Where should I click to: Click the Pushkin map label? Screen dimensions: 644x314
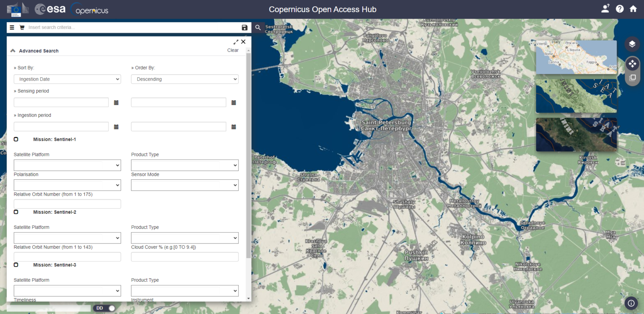point(416,256)
